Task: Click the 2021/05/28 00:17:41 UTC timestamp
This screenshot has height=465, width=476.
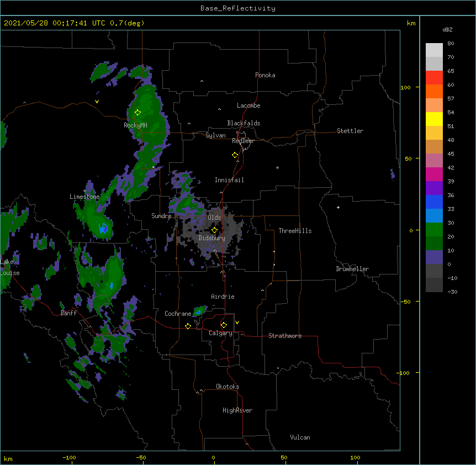Action: pyautogui.click(x=55, y=23)
